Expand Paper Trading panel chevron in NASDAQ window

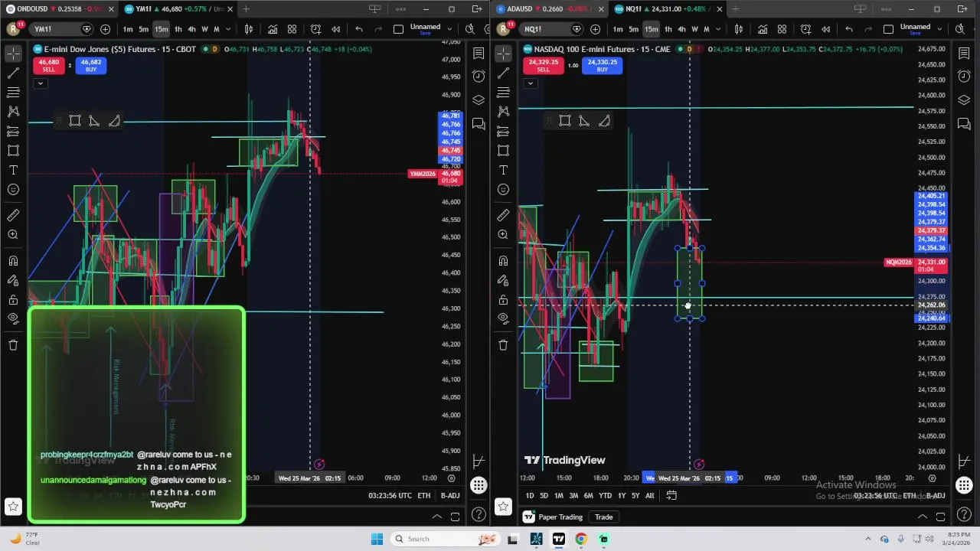(x=923, y=517)
